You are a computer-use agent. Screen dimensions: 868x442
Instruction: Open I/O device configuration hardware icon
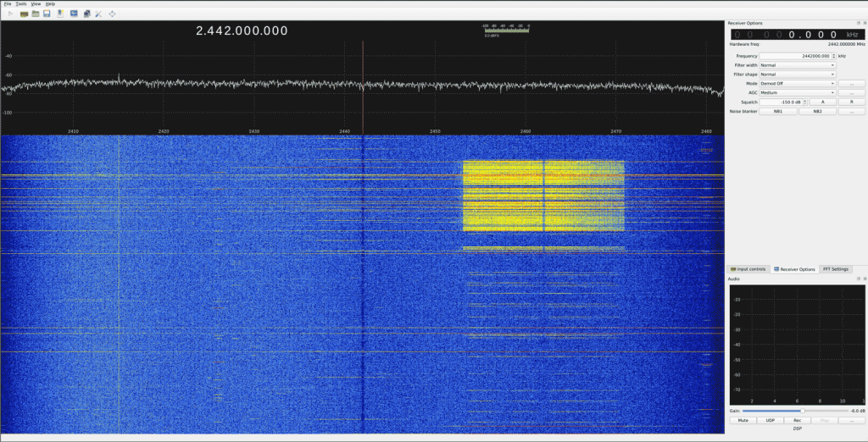click(x=24, y=14)
